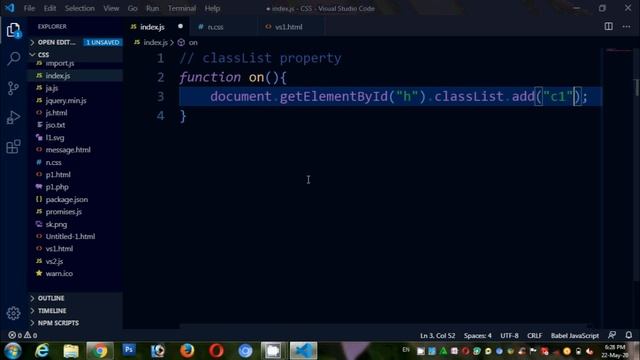Open the Extensions view
Viewport: 640px width, 360px height.
(13, 146)
